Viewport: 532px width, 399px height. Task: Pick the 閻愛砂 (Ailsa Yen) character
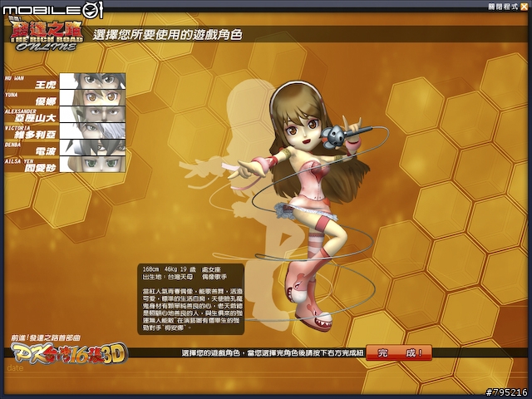pos(92,165)
